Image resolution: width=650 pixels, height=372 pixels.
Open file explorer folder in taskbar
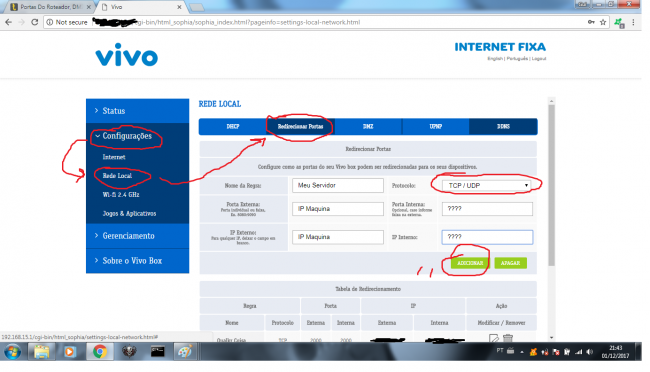41,352
